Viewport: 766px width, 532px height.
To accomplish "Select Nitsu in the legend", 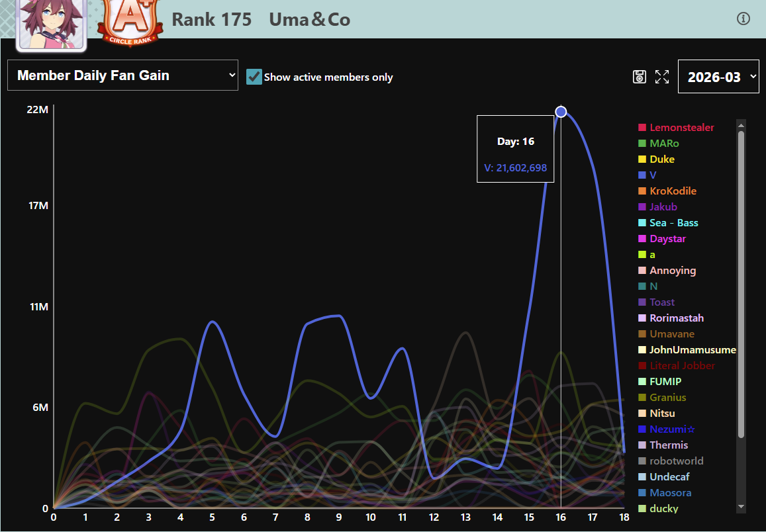I will coord(657,414).
